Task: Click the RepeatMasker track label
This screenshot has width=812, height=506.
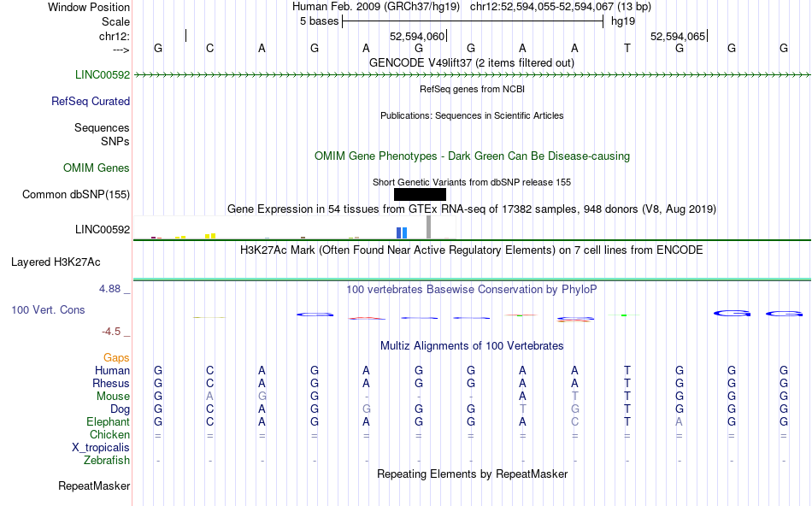Action: [94, 485]
